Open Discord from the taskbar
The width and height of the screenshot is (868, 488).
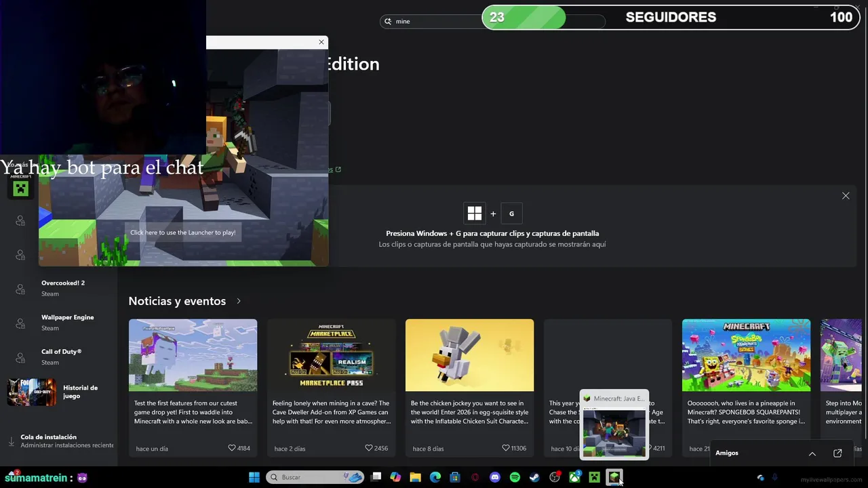(x=495, y=477)
